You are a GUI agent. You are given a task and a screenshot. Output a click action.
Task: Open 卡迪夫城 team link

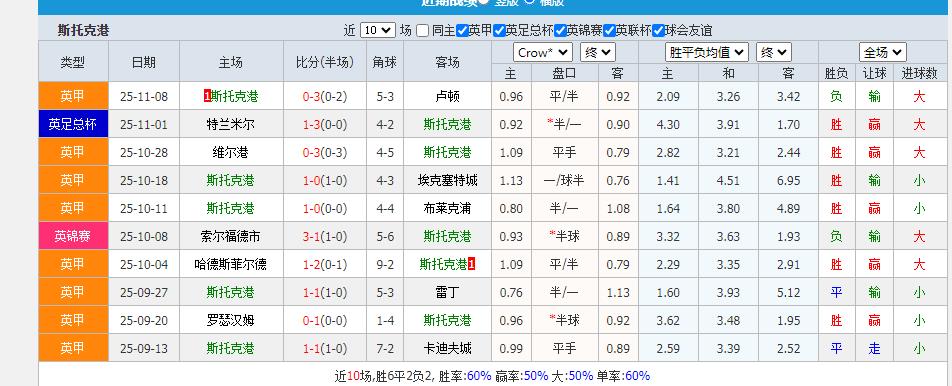click(447, 348)
